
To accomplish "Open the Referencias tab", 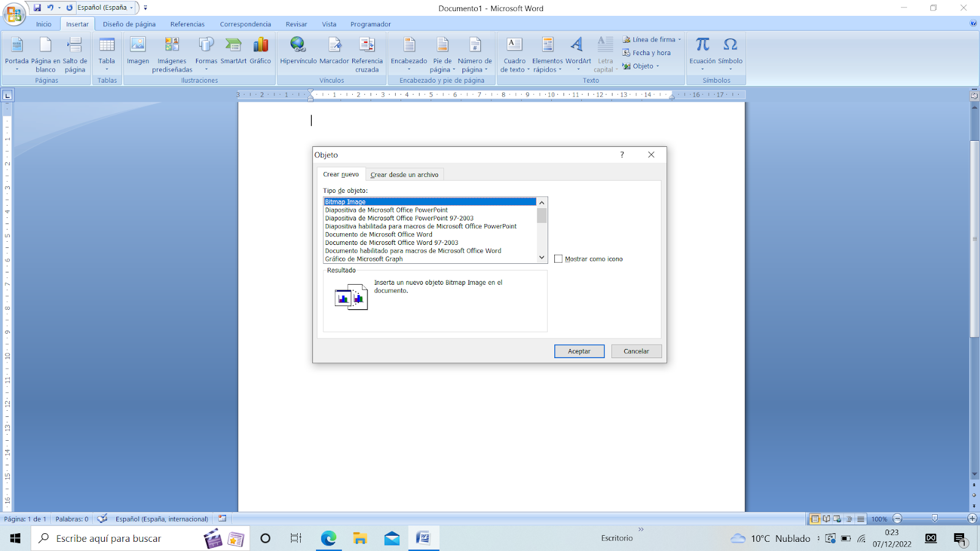I will [x=187, y=24].
